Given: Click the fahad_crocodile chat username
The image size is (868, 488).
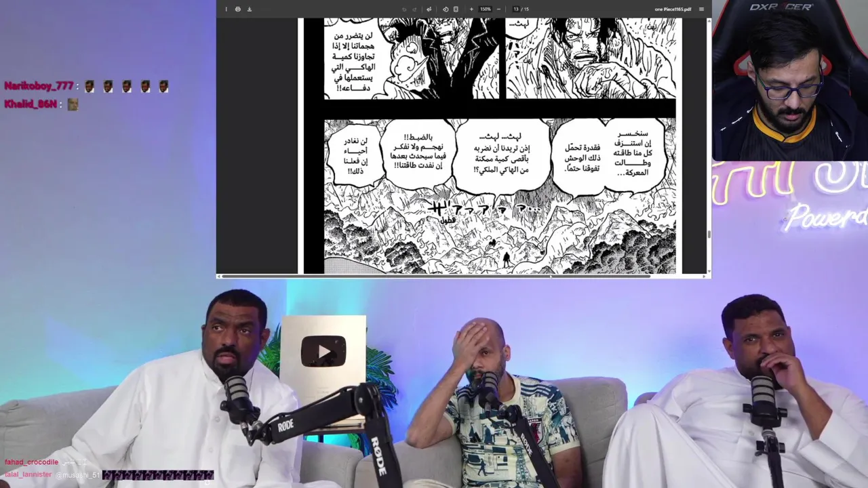Looking at the screenshot, I should [x=32, y=462].
